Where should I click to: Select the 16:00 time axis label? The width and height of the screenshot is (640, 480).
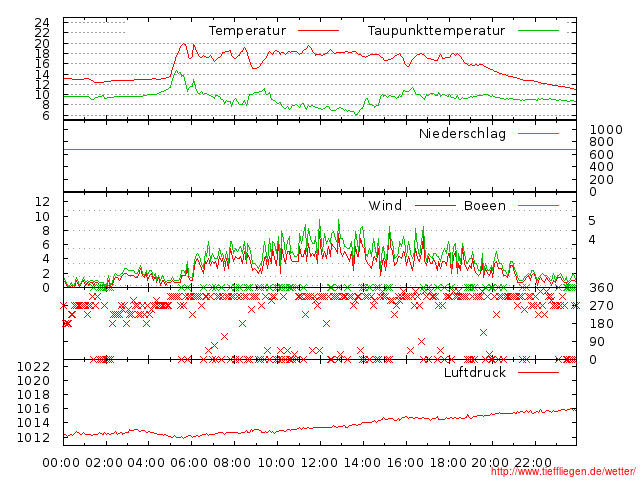405,463
